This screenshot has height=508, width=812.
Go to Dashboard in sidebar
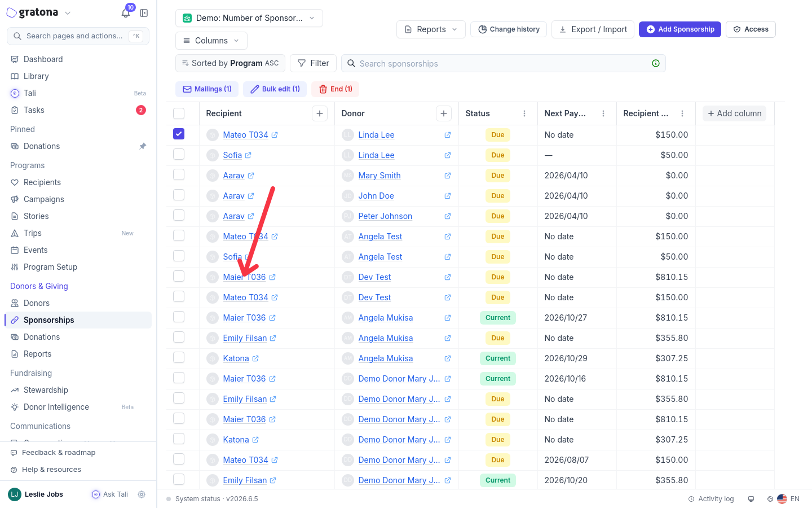coord(43,59)
